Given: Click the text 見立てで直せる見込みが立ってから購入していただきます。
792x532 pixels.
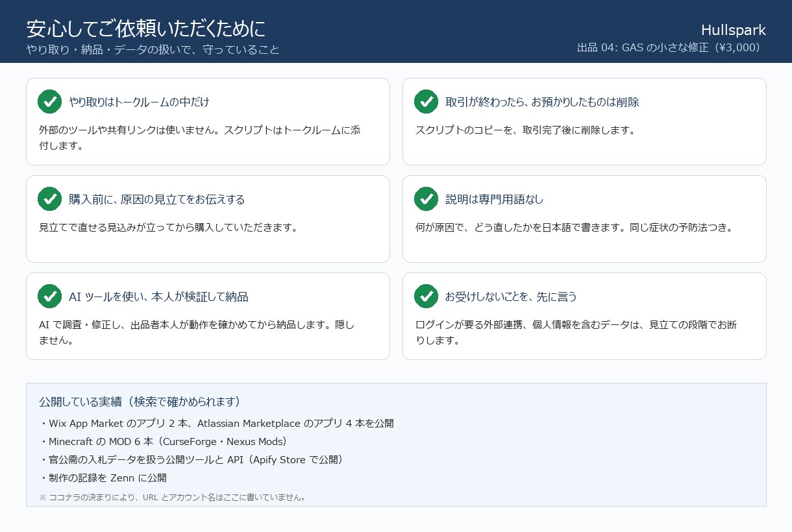Looking at the screenshot, I should [168, 227].
